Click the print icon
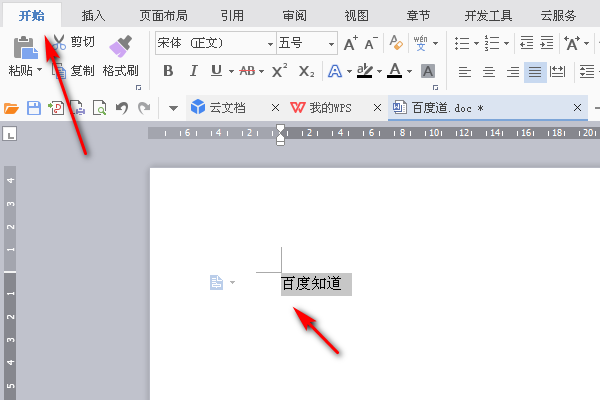The width and height of the screenshot is (600, 400). click(78, 108)
